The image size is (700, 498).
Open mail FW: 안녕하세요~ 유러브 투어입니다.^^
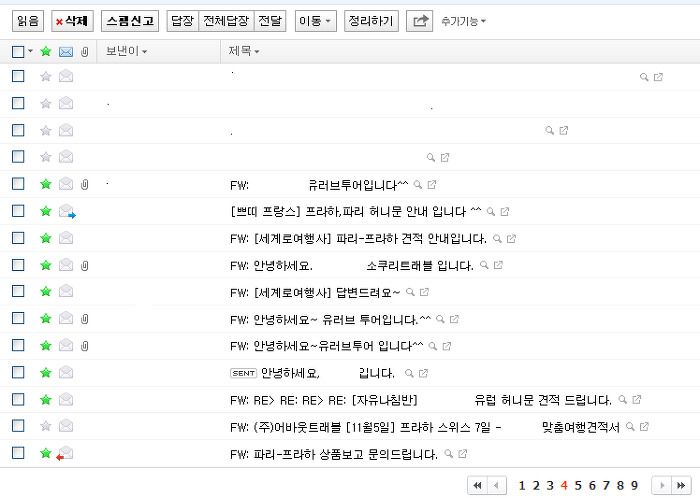330,320
